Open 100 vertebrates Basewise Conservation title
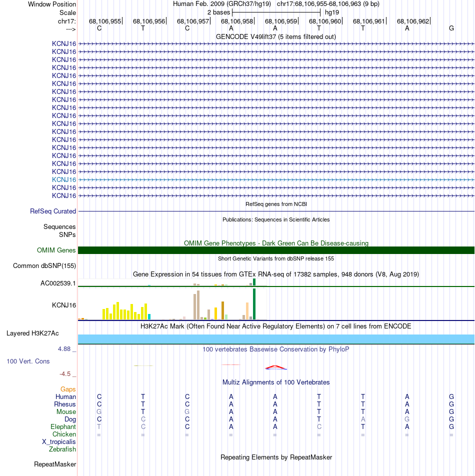Viewport: 475px width, 476px height. click(x=276, y=349)
